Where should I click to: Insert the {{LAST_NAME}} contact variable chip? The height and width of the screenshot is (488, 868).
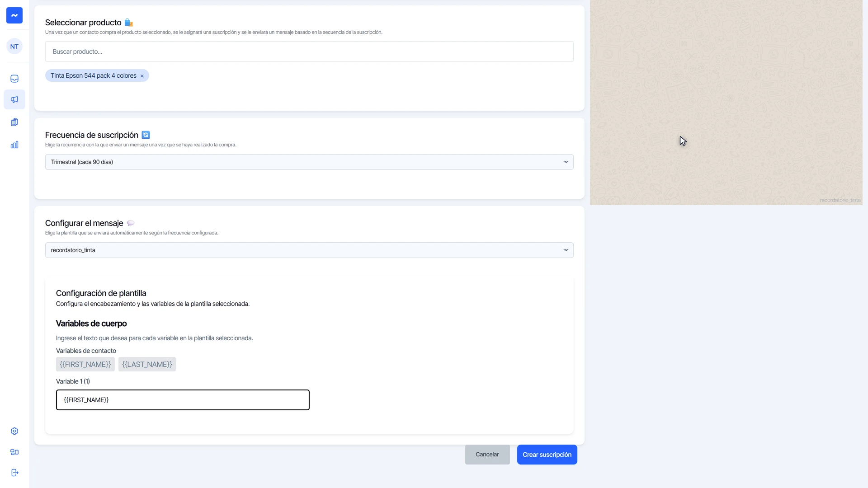[x=147, y=364]
